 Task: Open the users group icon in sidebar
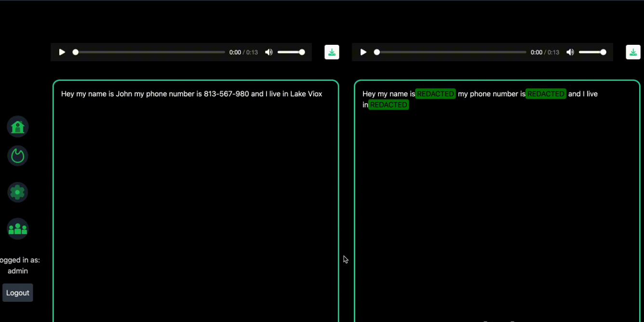click(x=18, y=228)
